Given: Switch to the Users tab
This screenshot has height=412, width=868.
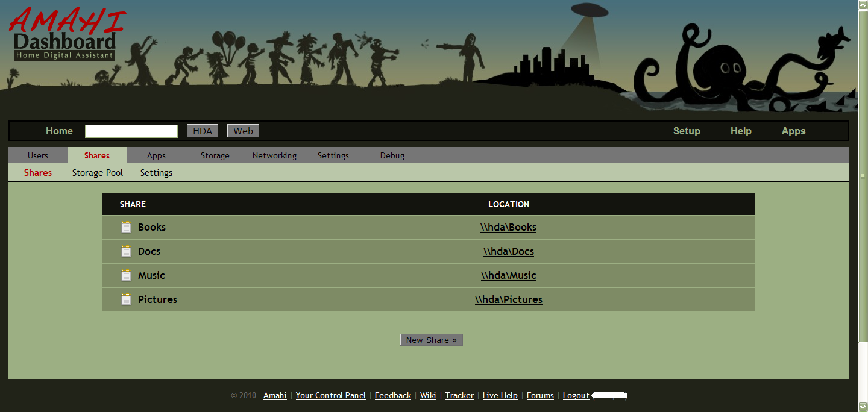Looking at the screenshot, I should coord(38,155).
